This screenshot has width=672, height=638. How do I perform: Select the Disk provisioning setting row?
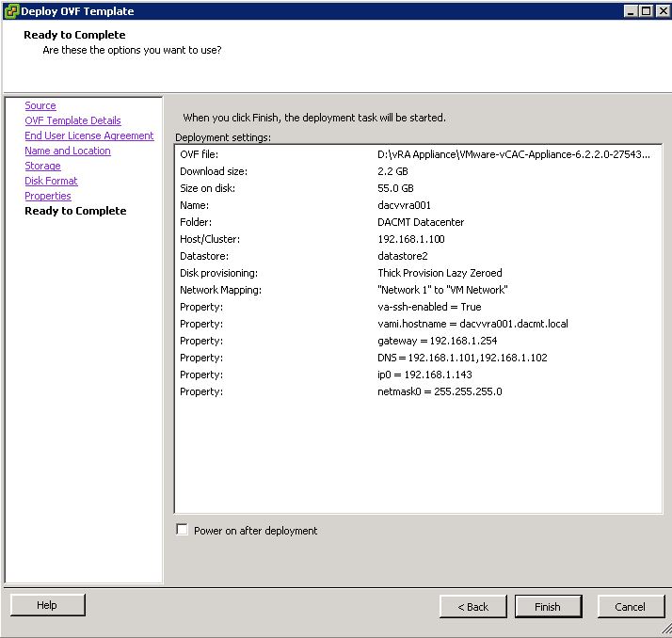pyautogui.click(x=418, y=273)
